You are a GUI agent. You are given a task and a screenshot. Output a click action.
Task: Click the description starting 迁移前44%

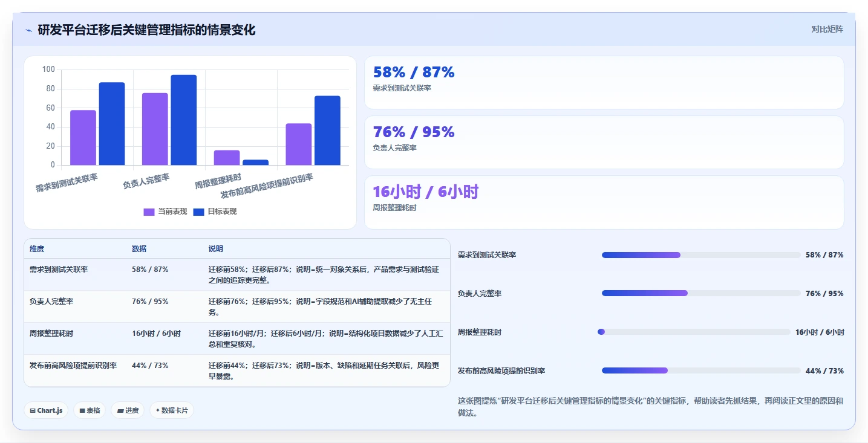324,371
